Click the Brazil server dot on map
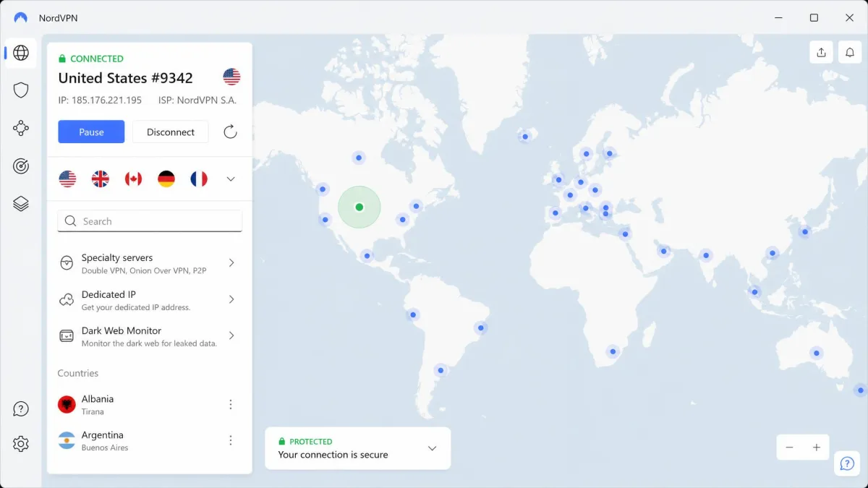868x488 pixels. click(480, 328)
